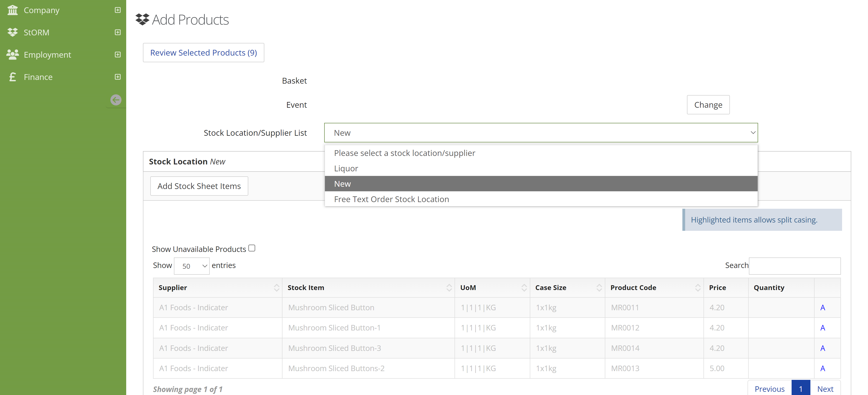Click the Finance pound sign icon
Viewport: 868px width, 395px height.
[12, 77]
